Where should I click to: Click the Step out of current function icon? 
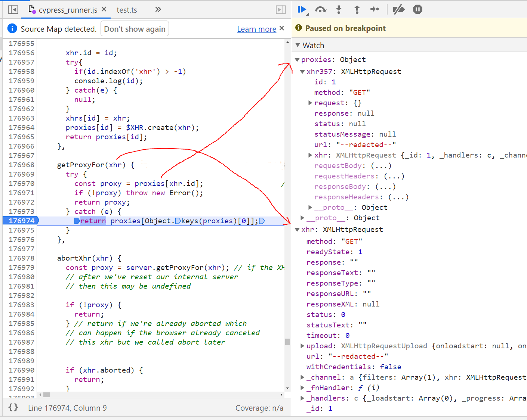(x=357, y=10)
